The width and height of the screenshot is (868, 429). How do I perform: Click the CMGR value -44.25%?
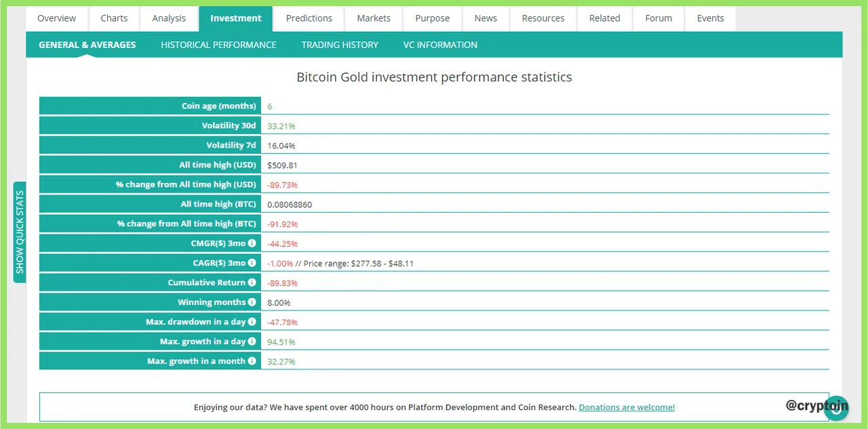click(x=283, y=244)
